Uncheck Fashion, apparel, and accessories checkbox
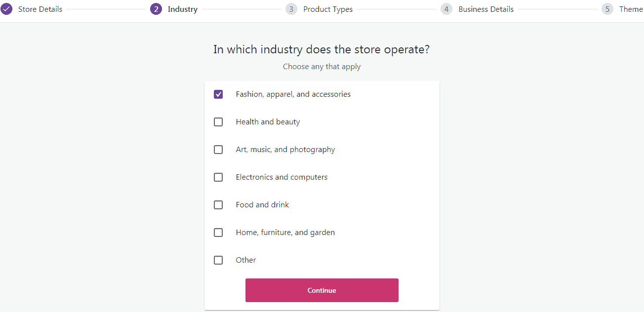 tap(218, 94)
